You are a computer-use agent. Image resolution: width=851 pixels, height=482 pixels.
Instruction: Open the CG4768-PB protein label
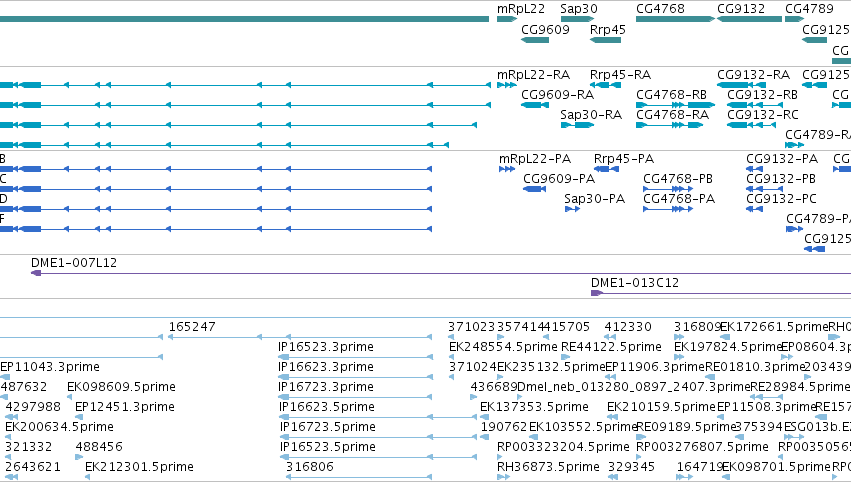[678, 179]
